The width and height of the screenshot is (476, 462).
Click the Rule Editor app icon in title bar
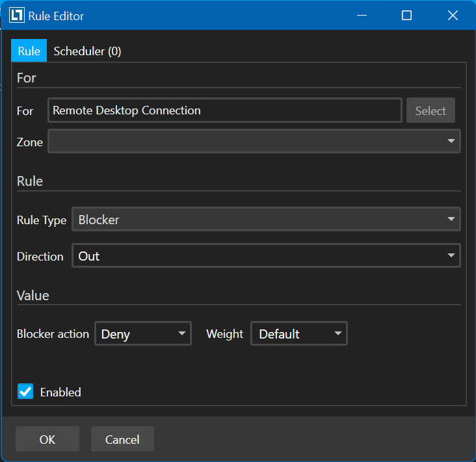pos(17,16)
